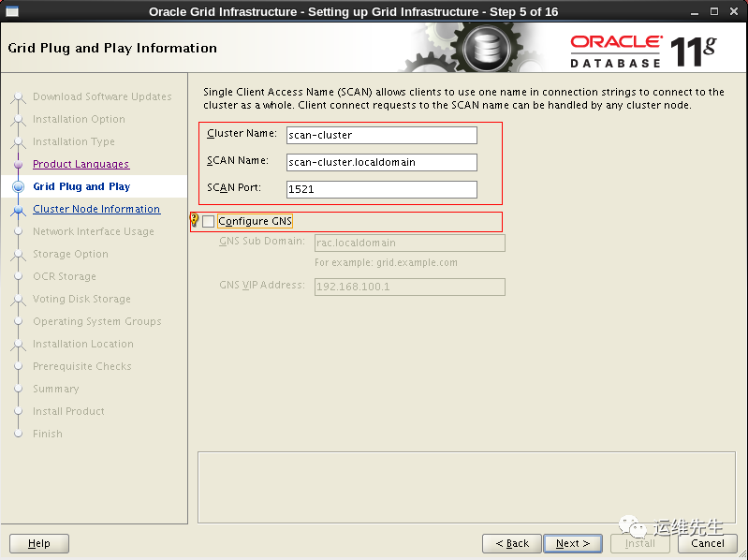
Task: Focus the SCAN Name text field
Action: (382, 162)
